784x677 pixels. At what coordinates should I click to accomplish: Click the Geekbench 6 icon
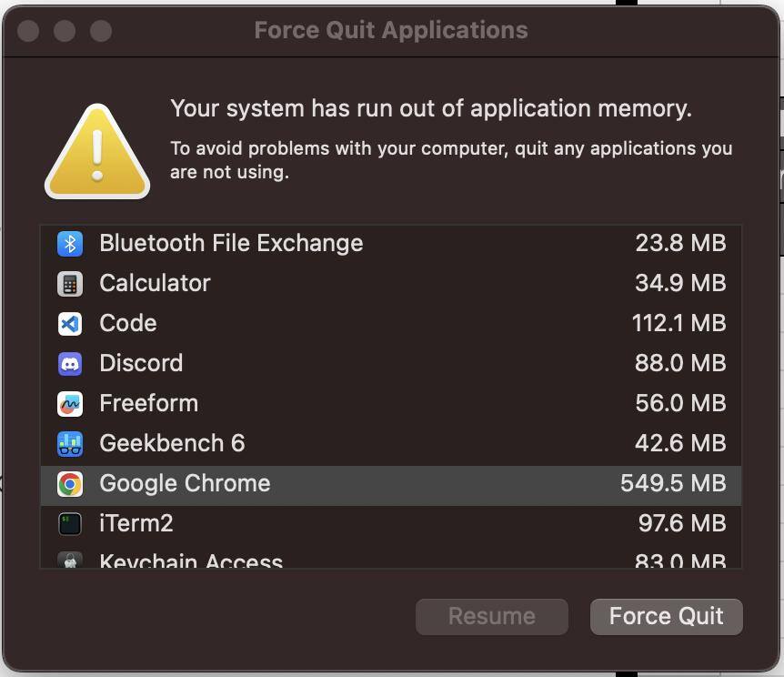(x=70, y=444)
